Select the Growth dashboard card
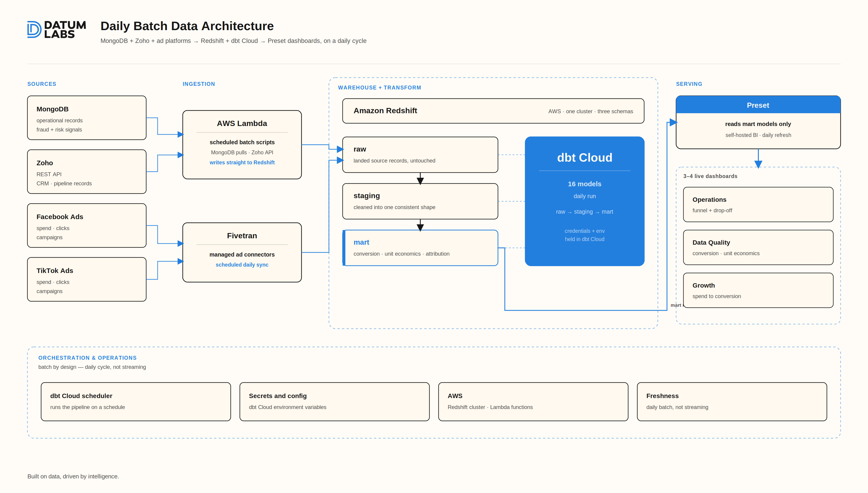Viewport: 868px width, 493px height. pos(758,291)
